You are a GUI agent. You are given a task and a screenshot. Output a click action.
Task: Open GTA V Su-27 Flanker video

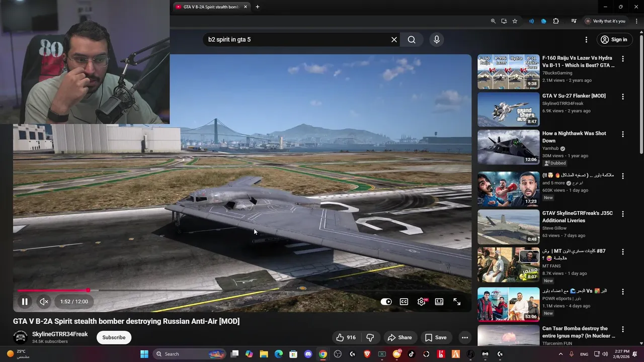(574, 96)
